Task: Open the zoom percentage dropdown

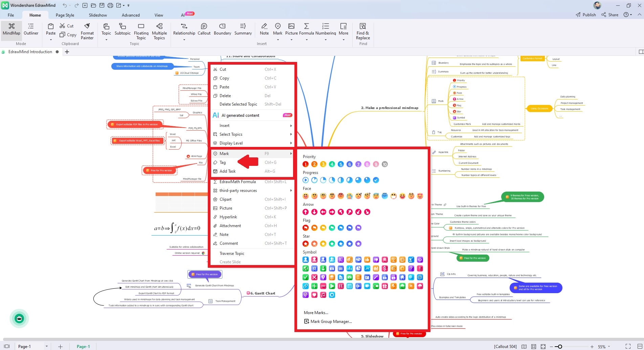Action: [609, 346]
